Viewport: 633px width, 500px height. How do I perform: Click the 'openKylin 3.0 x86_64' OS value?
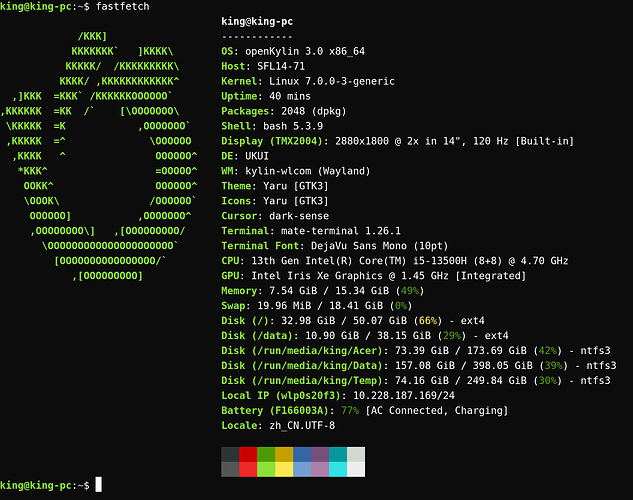pyautogui.click(x=305, y=51)
